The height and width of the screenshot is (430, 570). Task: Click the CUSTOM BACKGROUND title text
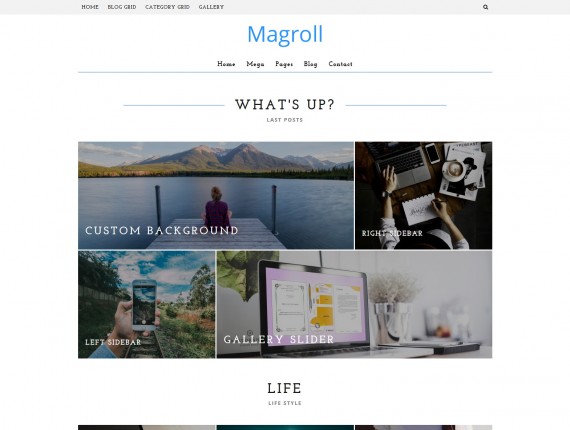point(162,230)
